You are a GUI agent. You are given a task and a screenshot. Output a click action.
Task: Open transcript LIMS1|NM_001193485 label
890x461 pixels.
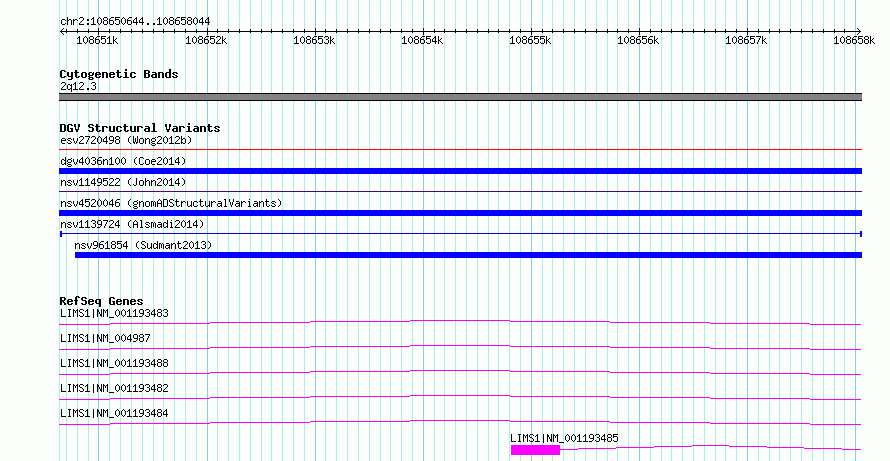(564, 438)
